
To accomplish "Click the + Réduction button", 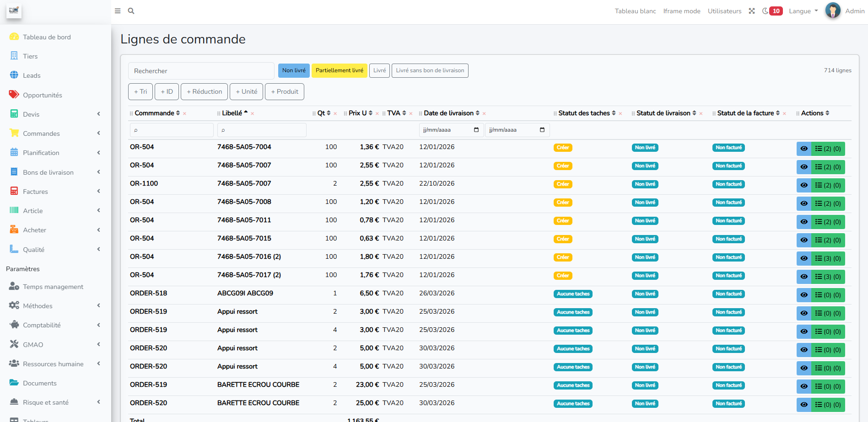I will coord(204,91).
